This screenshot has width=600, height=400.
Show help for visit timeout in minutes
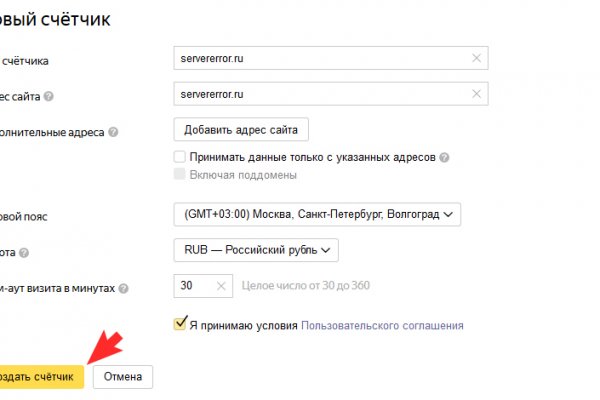[123, 289]
